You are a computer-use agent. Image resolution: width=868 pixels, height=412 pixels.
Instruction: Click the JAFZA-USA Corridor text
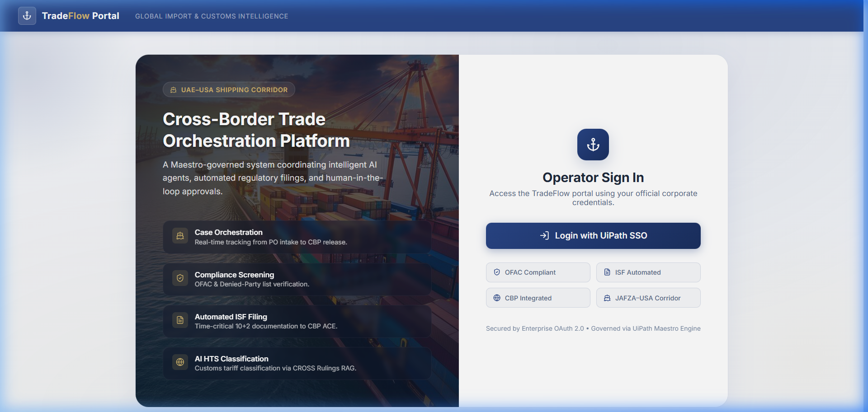[x=648, y=298]
